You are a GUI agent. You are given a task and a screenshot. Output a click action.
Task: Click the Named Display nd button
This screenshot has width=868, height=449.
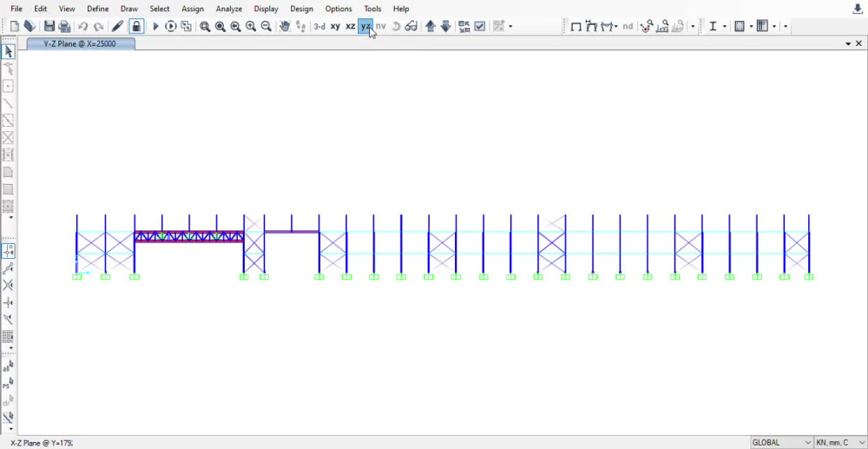click(628, 26)
